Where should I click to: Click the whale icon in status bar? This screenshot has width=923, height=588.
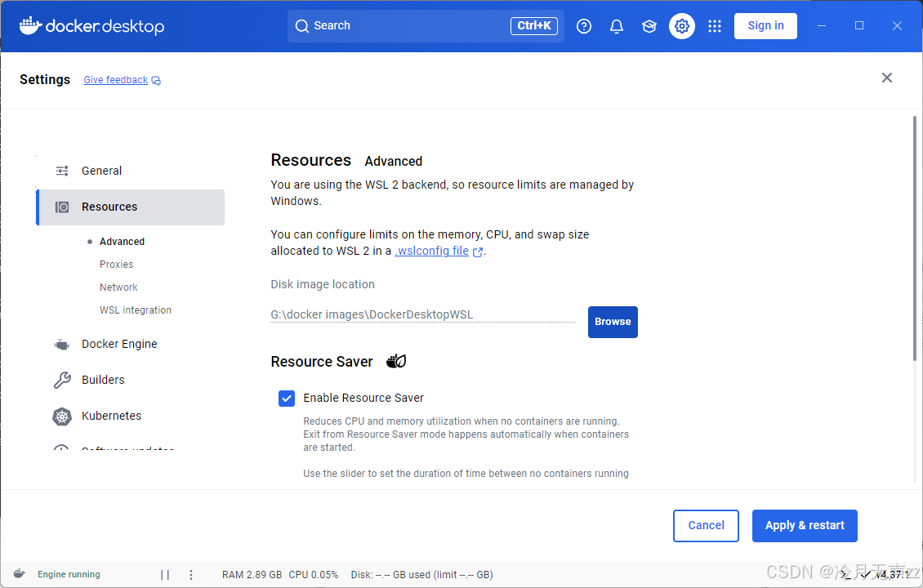20,574
